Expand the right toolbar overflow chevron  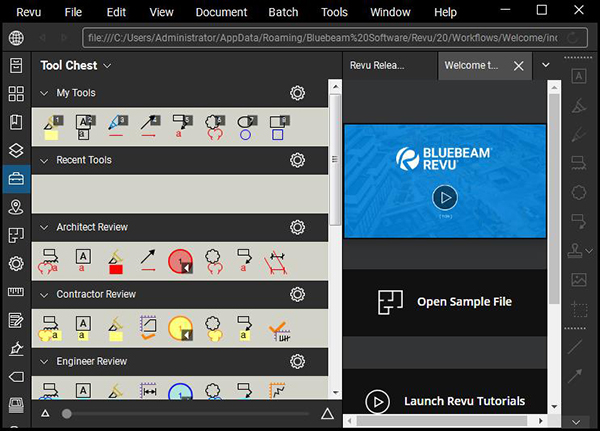pos(576,422)
